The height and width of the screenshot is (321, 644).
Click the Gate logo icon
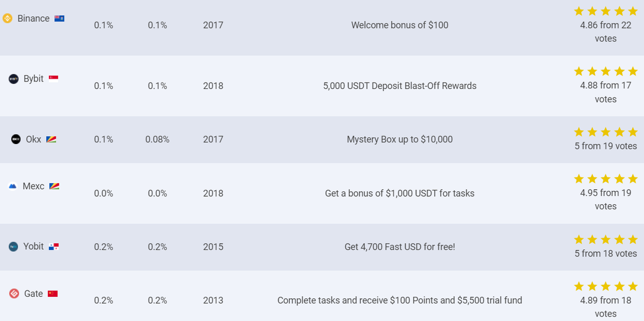click(x=14, y=294)
